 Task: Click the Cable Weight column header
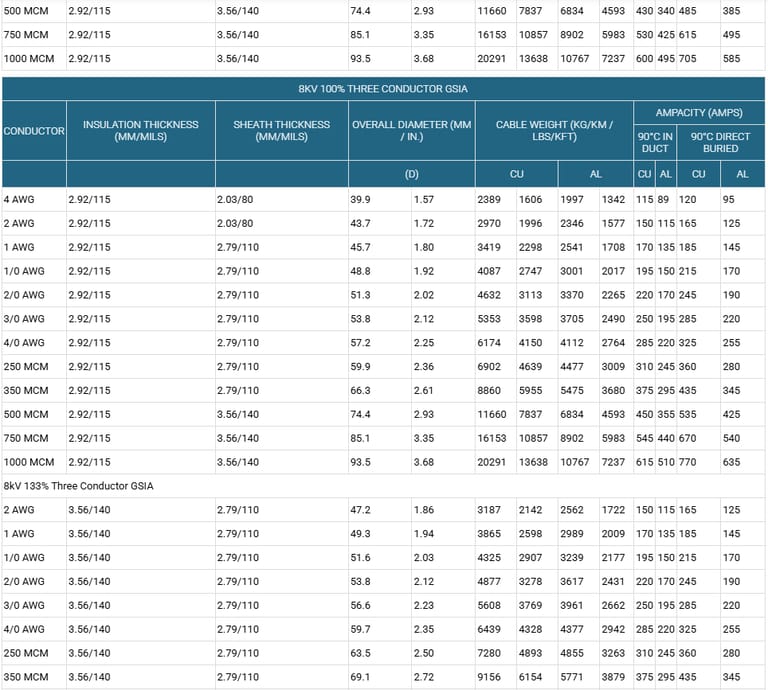point(554,131)
